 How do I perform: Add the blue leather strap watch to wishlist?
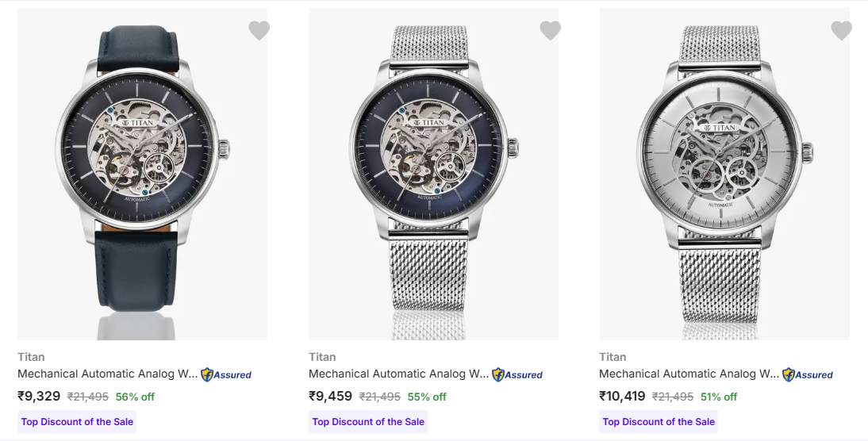point(259,31)
